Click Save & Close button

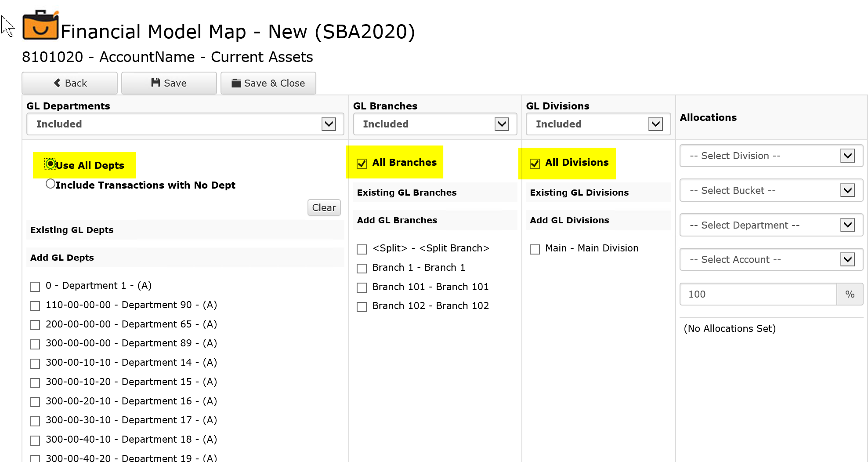[x=268, y=83]
